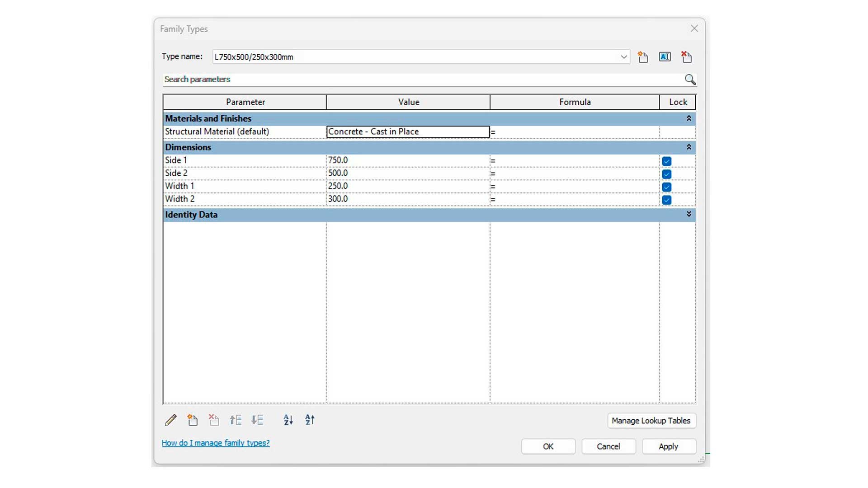Uncheck the Side 1 lock checkbox

(666, 161)
